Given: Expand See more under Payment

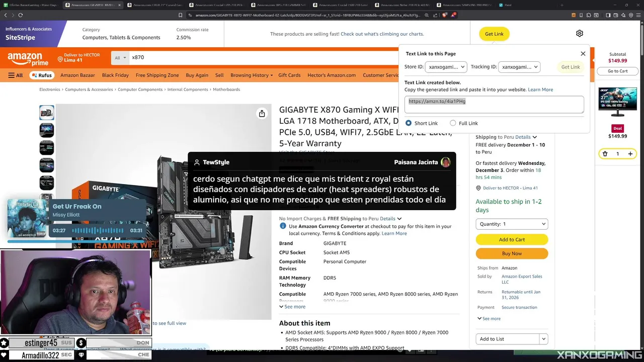Looking at the screenshot, I should click(489, 318).
